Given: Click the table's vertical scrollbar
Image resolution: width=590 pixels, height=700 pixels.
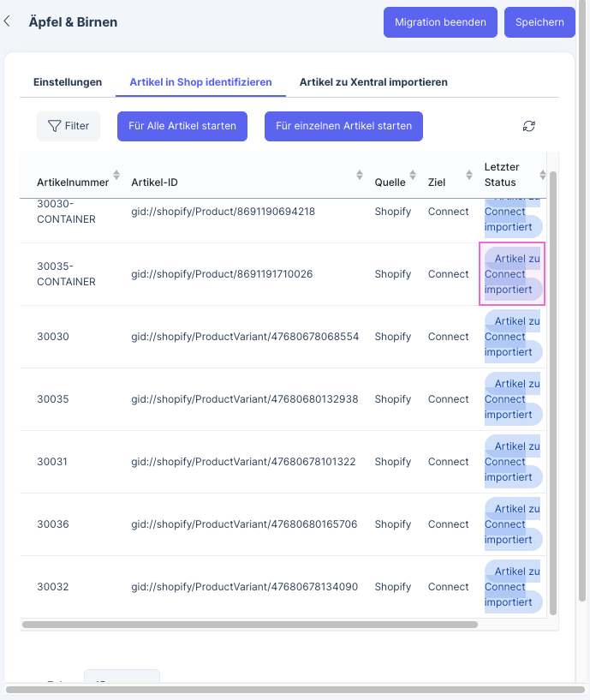Looking at the screenshot, I should (x=553, y=386).
